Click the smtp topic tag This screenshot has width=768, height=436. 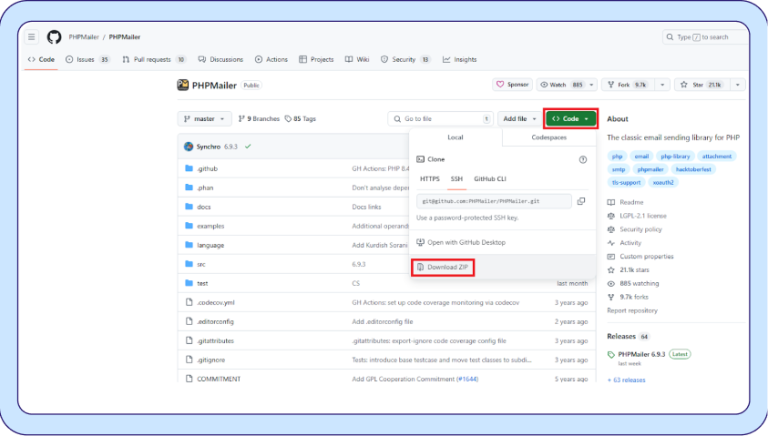click(x=618, y=169)
